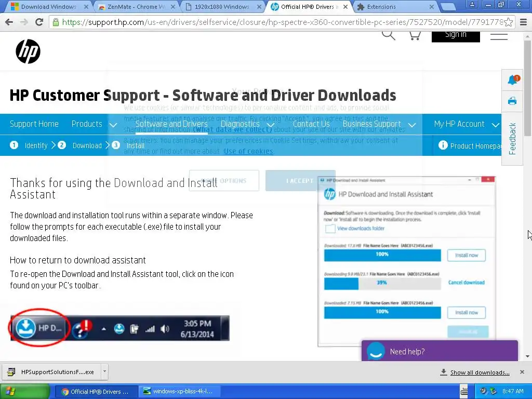Click the HP logo

coord(28,51)
